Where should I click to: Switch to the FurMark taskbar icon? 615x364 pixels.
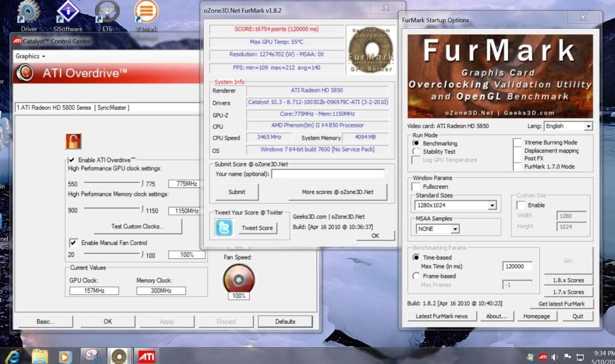119,357
